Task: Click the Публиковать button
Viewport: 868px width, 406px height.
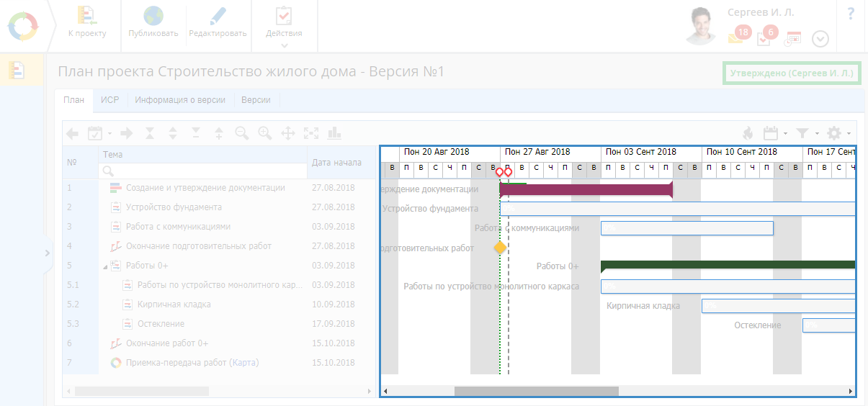Action: click(153, 23)
